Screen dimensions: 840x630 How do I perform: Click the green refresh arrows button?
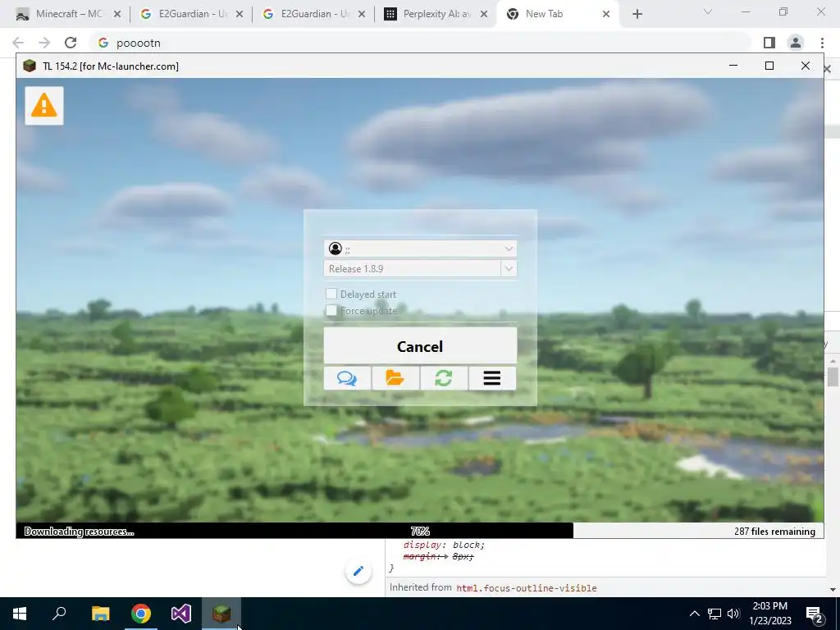pyautogui.click(x=444, y=378)
